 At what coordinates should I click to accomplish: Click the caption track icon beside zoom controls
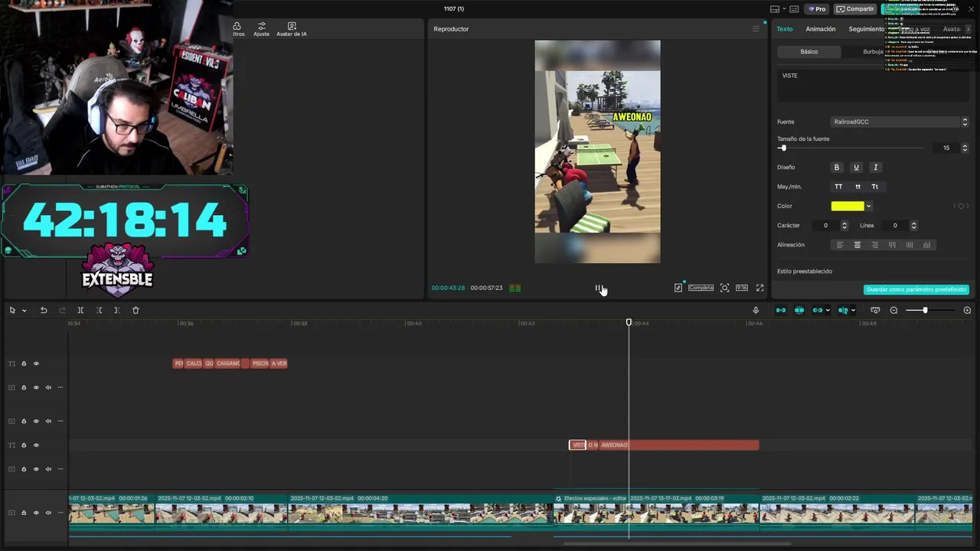[x=875, y=310]
